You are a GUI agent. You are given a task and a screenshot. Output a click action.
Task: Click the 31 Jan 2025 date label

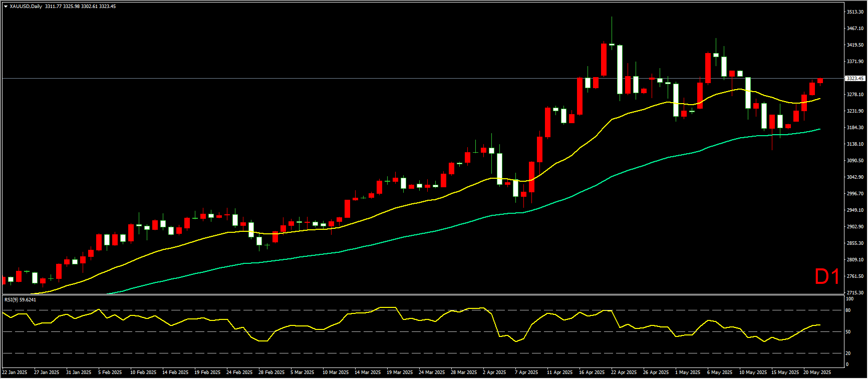(x=79, y=372)
